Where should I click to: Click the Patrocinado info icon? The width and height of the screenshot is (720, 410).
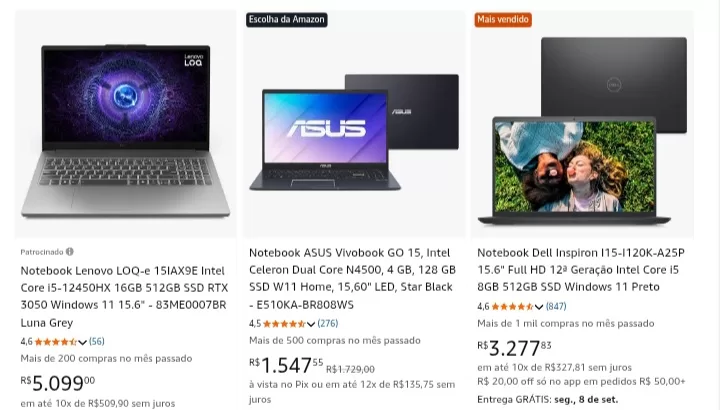pos(70,252)
